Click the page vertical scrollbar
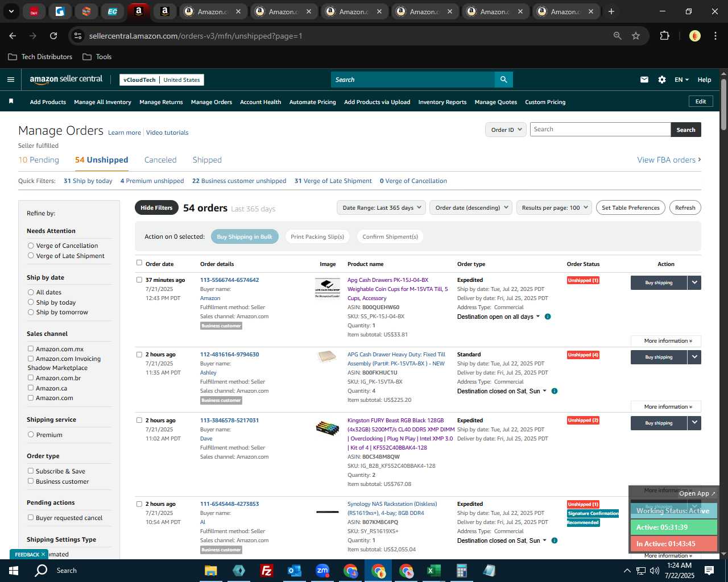The height and width of the screenshot is (582, 728). coord(723,105)
